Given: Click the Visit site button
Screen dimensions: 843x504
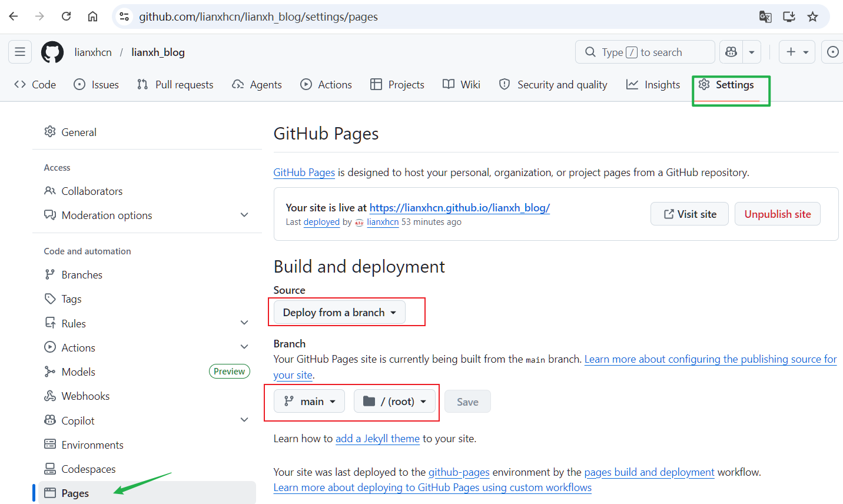Looking at the screenshot, I should coord(689,214).
